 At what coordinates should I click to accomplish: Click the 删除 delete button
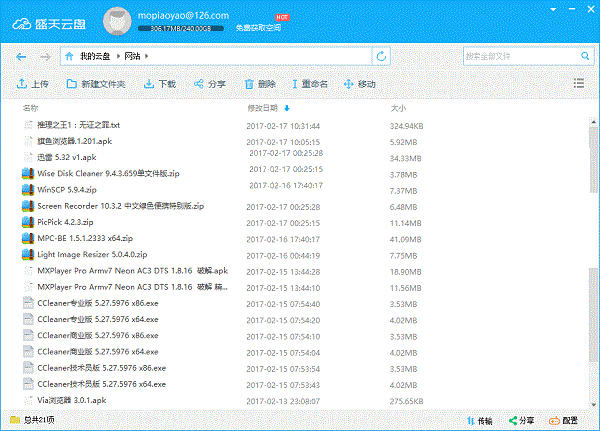(260, 83)
